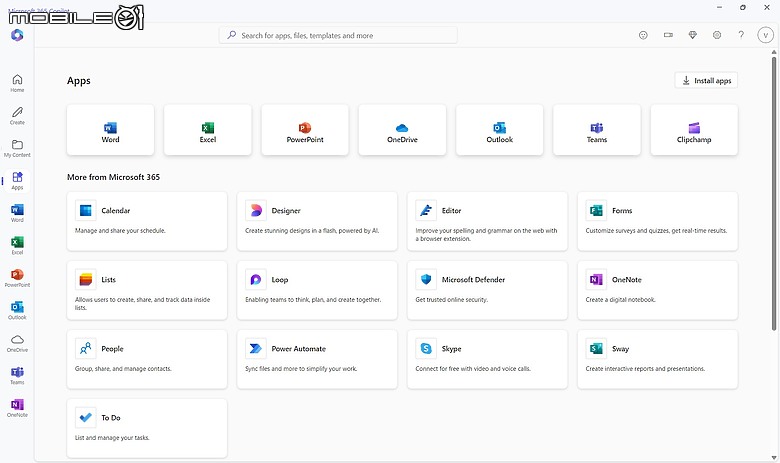Open the Calendar app card
780x463 pixels.
point(147,221)
